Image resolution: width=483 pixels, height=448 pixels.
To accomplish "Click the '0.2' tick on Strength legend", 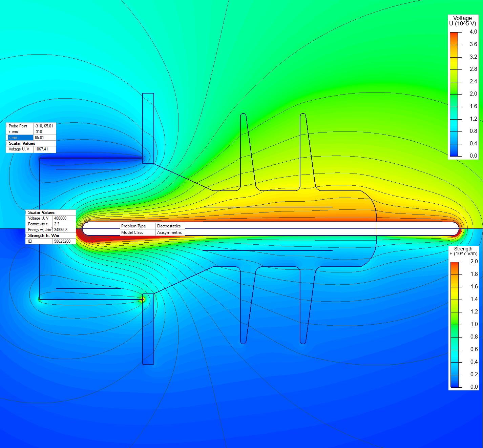I will point(474,374).
